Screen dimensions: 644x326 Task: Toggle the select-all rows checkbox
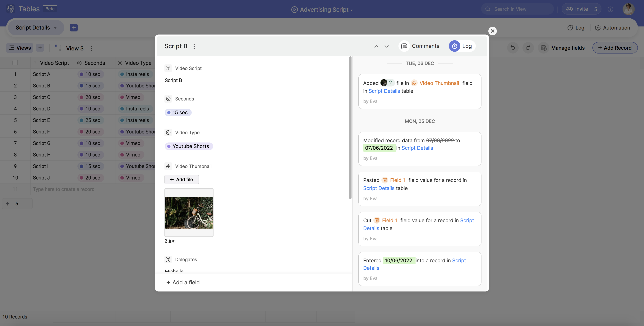tap(15, 63)
